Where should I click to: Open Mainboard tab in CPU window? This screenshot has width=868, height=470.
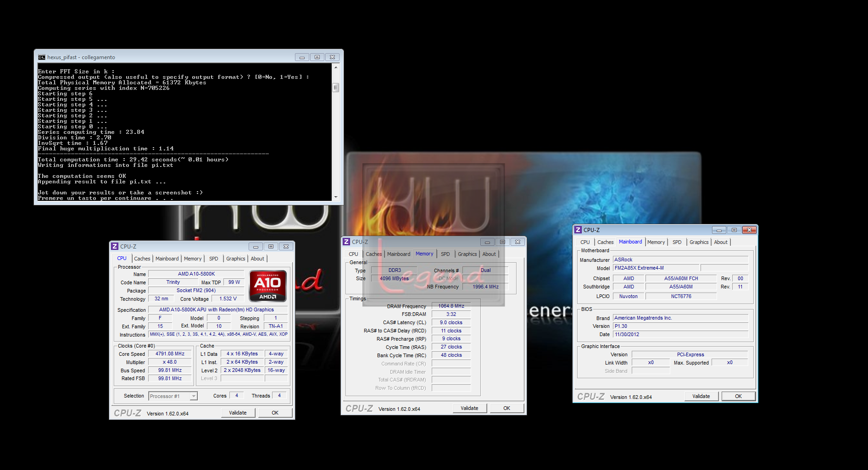pyautogui.click(x=167, y=259)
